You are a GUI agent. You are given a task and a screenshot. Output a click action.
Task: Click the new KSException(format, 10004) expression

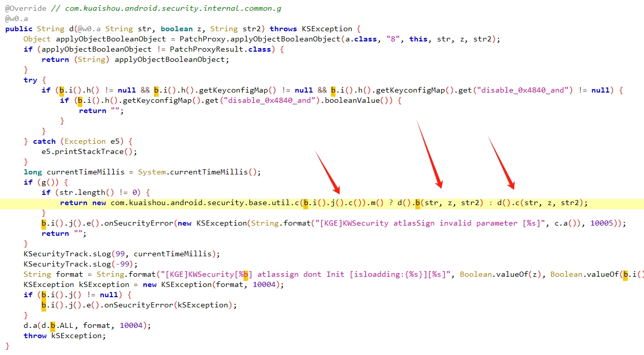click(213, 284)
